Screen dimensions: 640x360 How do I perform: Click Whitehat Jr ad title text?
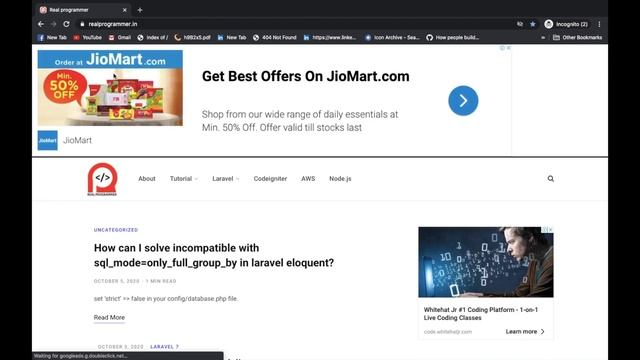481,313
